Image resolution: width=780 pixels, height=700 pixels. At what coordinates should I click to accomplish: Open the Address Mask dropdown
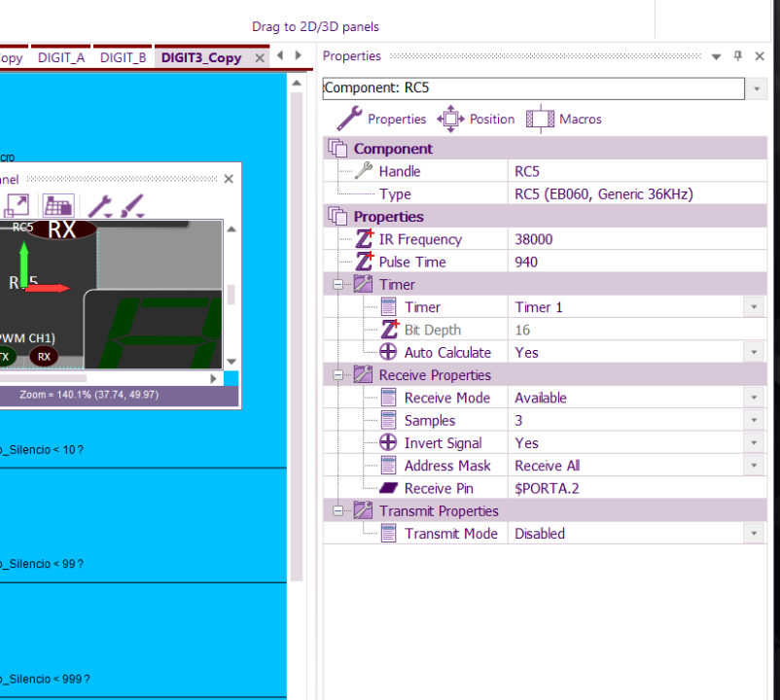[x=754, y=466]
